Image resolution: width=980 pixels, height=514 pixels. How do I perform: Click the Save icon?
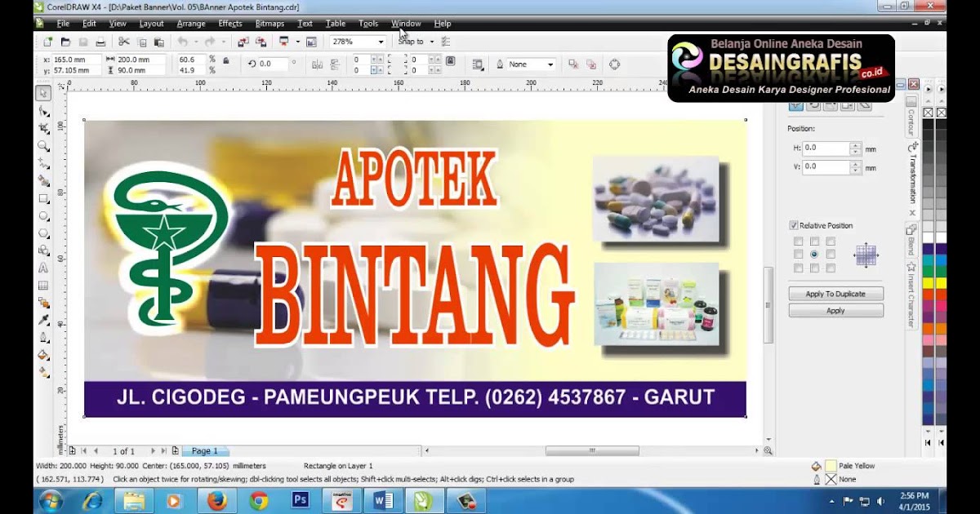pyautogui.click(x=82, y=42)
